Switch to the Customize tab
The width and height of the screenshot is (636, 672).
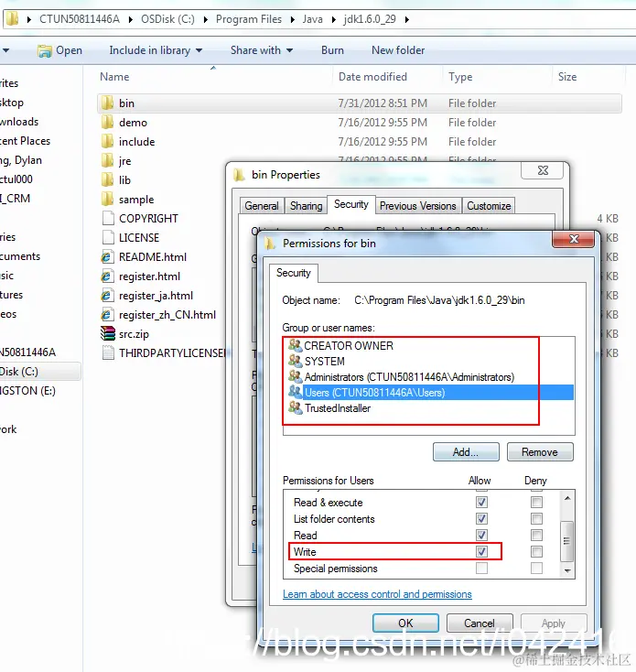(489, 206)
